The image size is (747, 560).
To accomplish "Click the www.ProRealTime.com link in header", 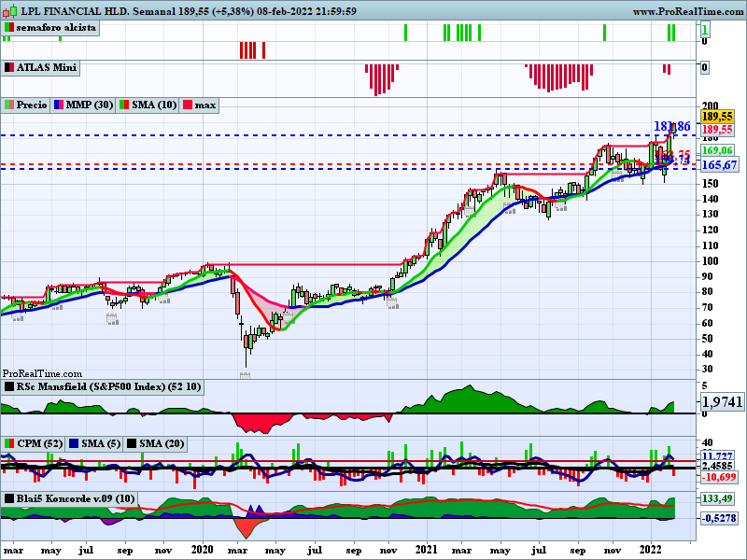I will click(x=689, y=11).
